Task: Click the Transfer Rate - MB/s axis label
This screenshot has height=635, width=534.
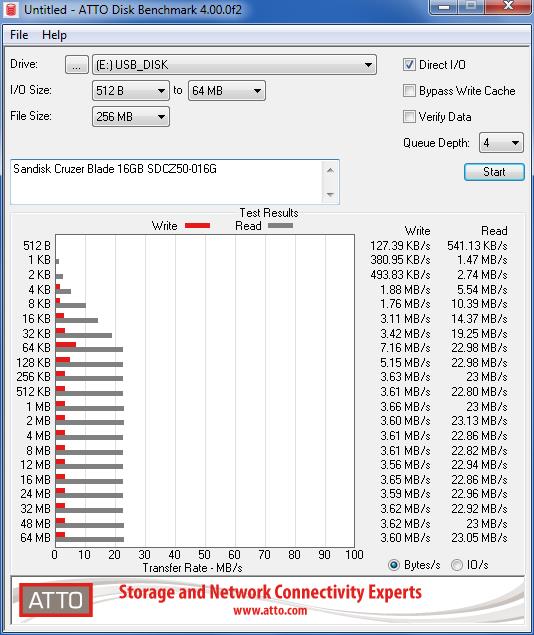Action: (192, 568)
